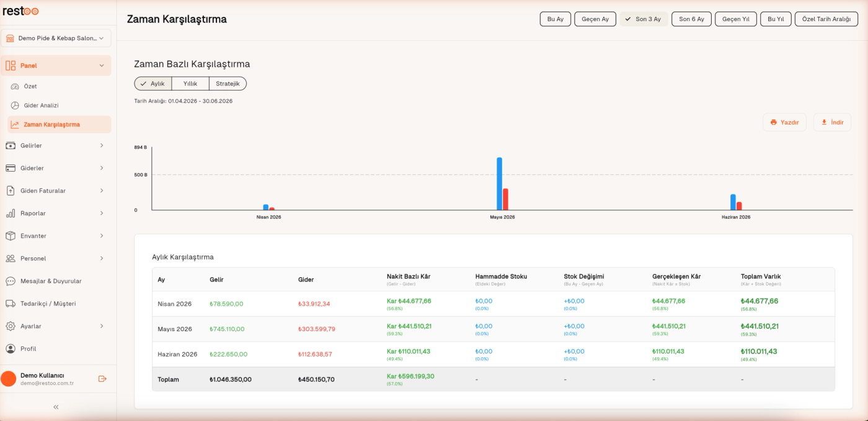Expand the Giderler submenu chevron

coord(102,168)
